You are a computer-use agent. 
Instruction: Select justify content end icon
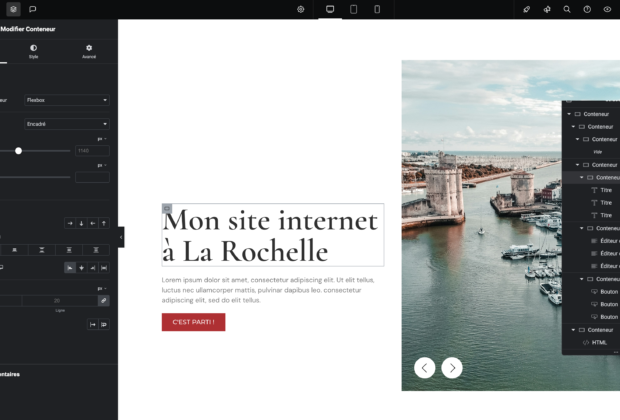click(x=15, y=250)
